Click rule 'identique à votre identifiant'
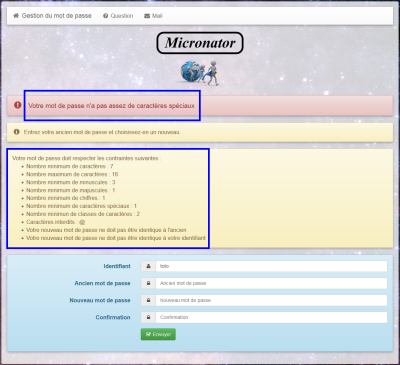The width and height of the screenshot is (400, 365). click(173, 238)
